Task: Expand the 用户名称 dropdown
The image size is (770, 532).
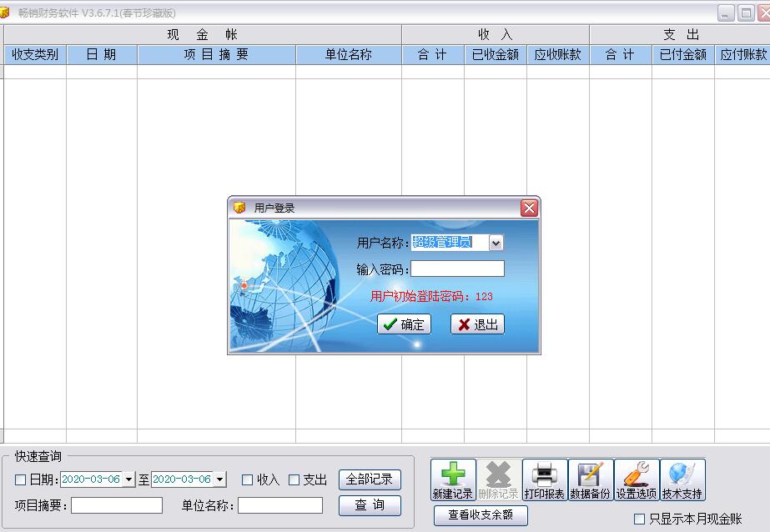Action: coord(496,243)
